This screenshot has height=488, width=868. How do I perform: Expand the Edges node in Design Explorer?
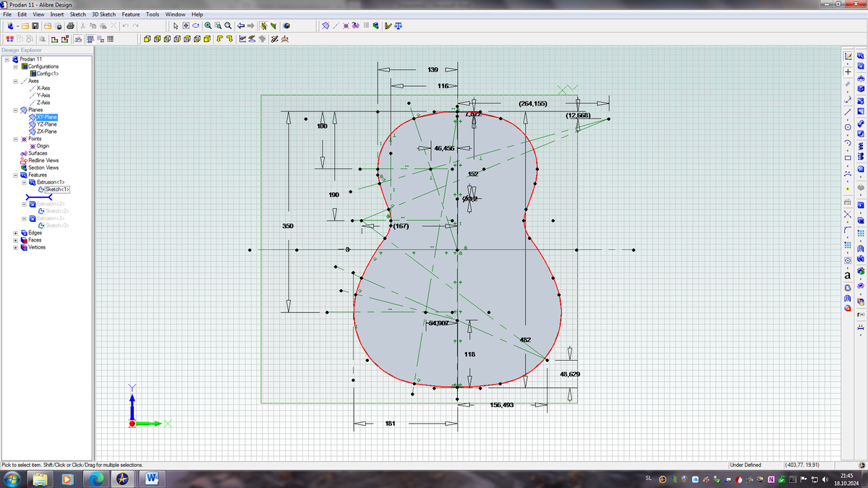click(x=15, y=233)
